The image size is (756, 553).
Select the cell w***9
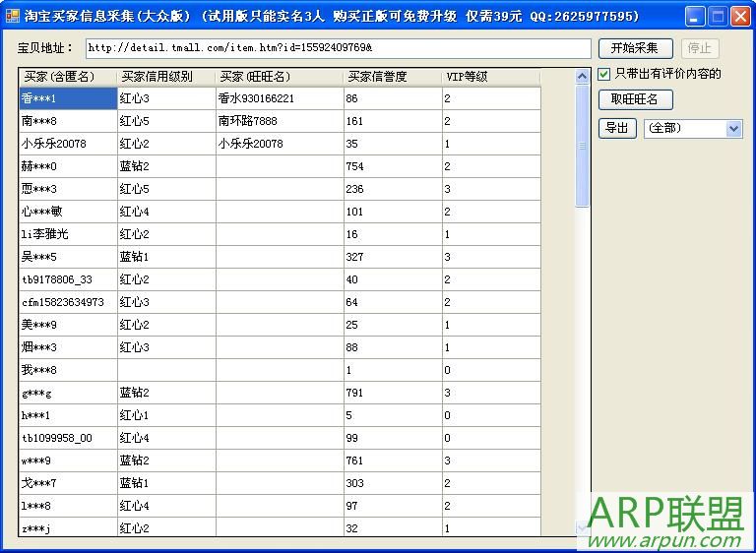click(68, 461)
